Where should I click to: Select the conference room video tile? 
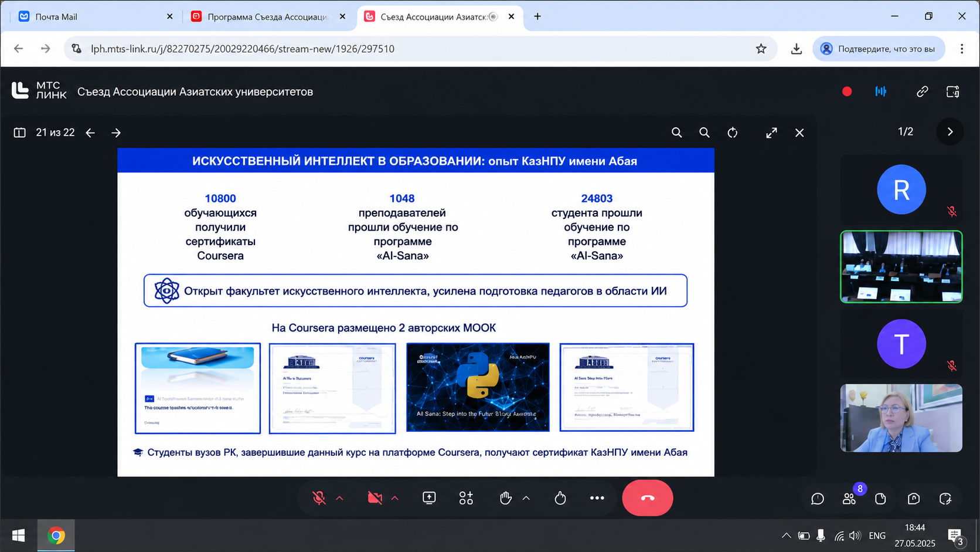901,267
